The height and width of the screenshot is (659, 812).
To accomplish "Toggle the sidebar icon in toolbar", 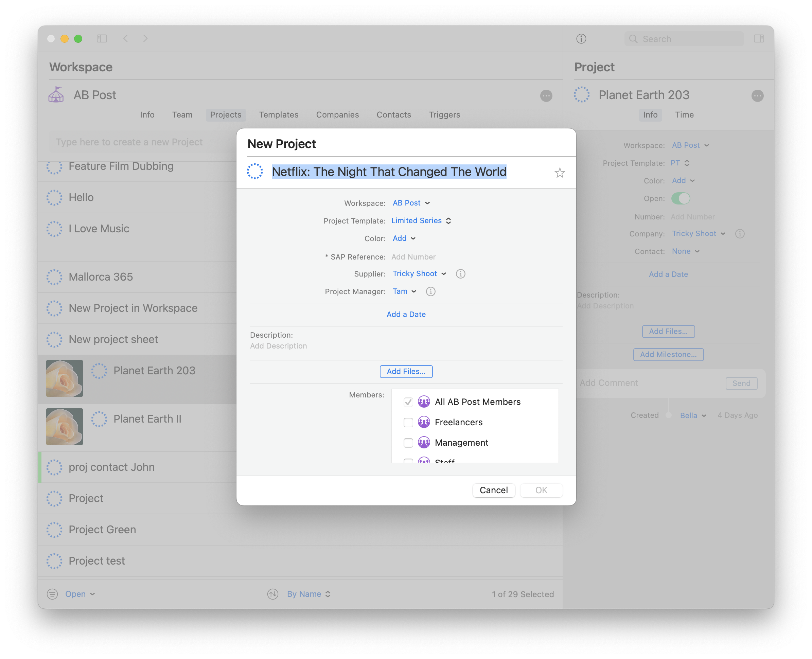I will pos(102,39).
